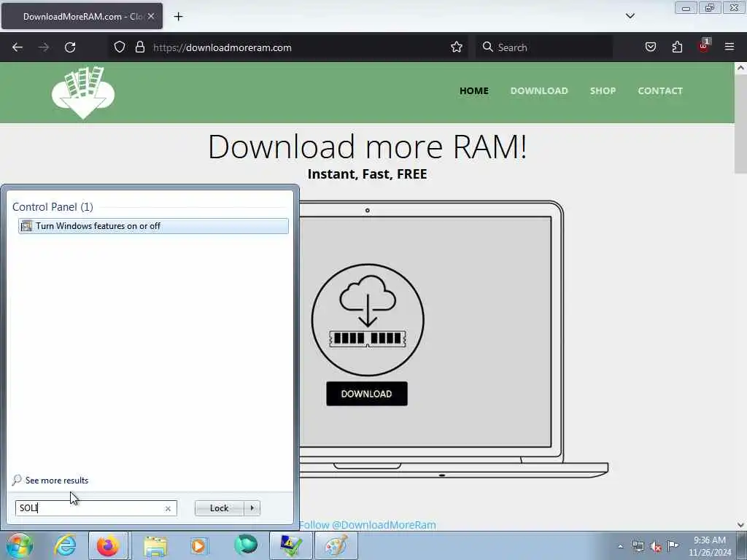Reload the page with the refresh icon
This screenshot has height=560, width=747.
coord(70,47)
